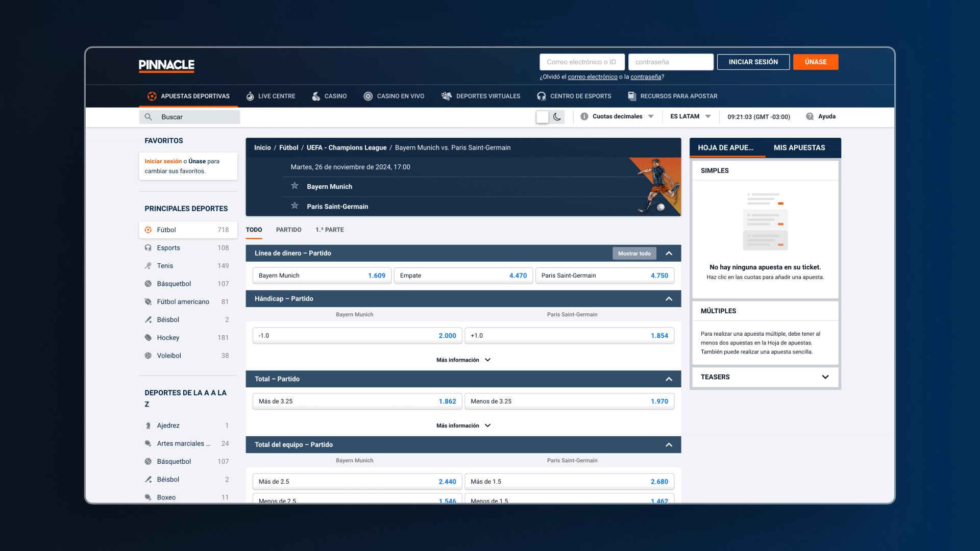Collapse the Total del equipo – Partido section

point(669,445)
